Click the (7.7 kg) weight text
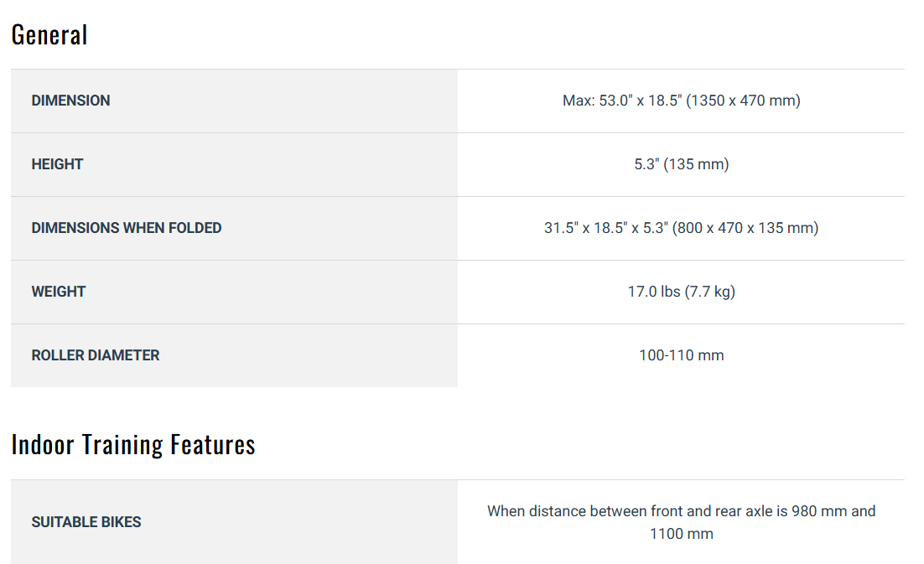This screenshot has height=564, width=924. (709, 292)
